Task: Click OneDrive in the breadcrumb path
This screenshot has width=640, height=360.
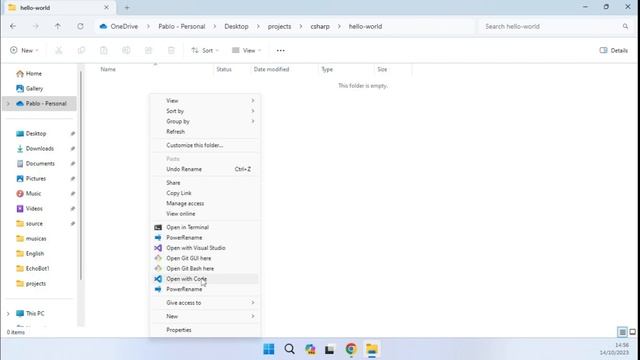Action: pyautogui.click(x=124, y=26)
